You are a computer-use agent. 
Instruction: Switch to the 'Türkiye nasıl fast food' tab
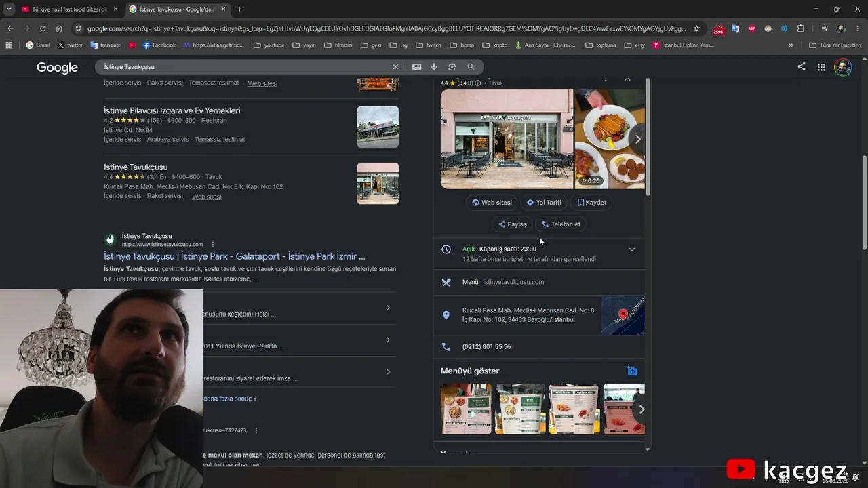69,9
